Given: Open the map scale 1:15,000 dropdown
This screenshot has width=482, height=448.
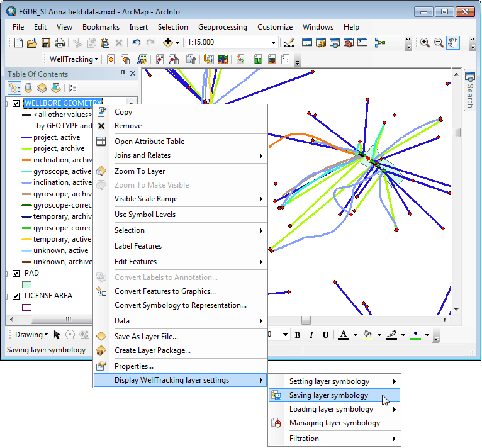Looking at the screenshot, I should pyautogui.click(x=273, y=42).
